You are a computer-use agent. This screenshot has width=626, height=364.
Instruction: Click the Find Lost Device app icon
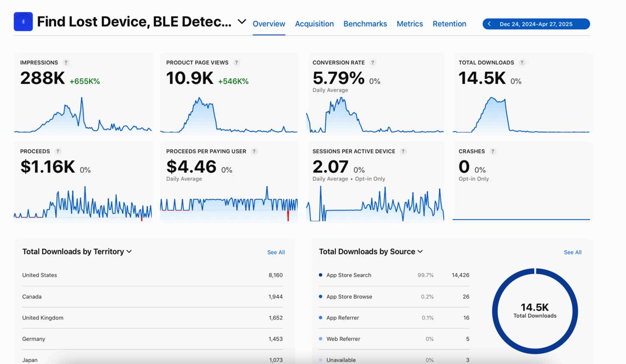pyautogui.click(x=22, y=21)
